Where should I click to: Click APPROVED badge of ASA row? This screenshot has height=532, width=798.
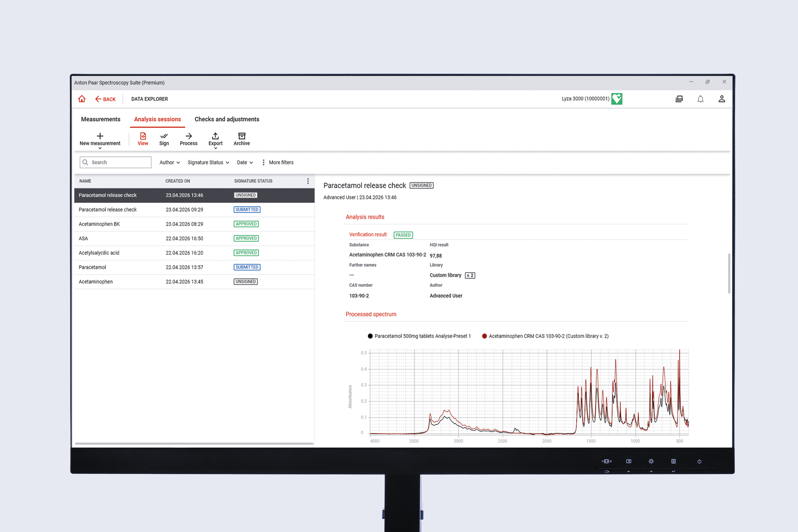click(246, 238)
